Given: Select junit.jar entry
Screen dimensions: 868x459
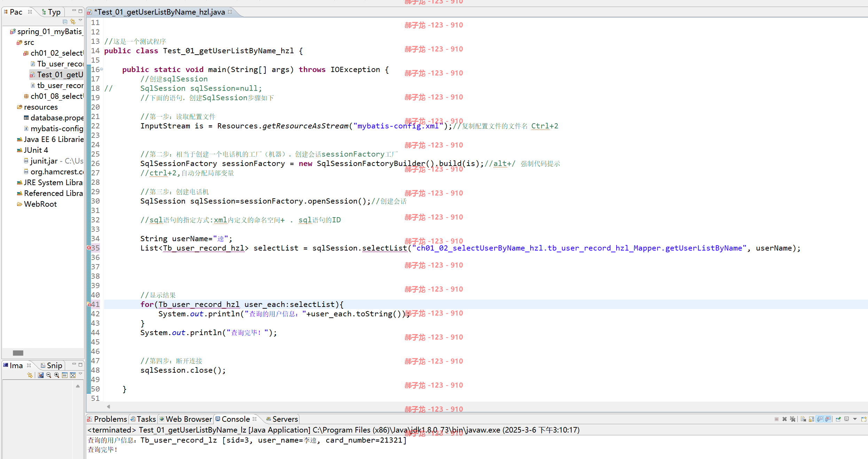Looking at the screenshot, I should pos(54,161).
